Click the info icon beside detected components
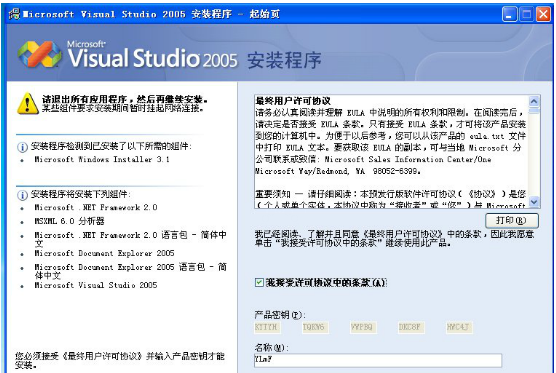 pyautogui.click(x=22, y=147)
